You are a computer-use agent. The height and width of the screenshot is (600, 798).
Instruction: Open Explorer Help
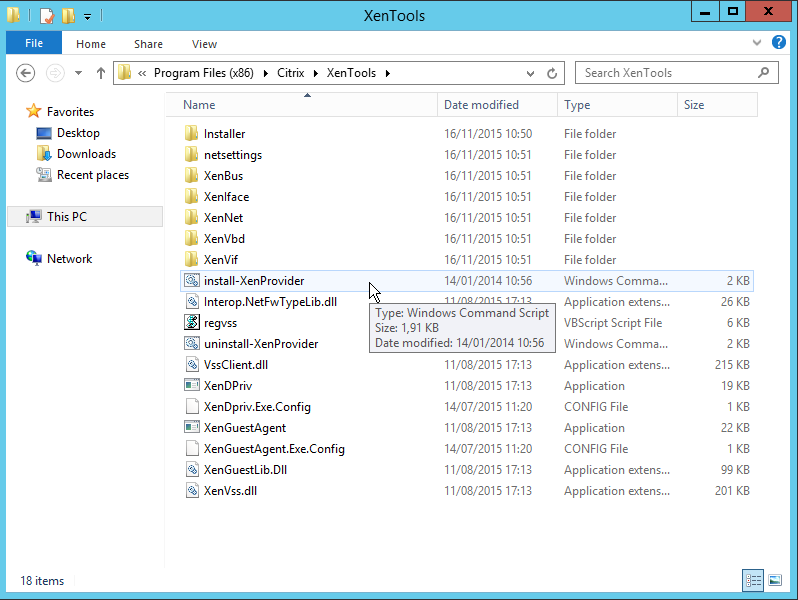tap(779, 42)
